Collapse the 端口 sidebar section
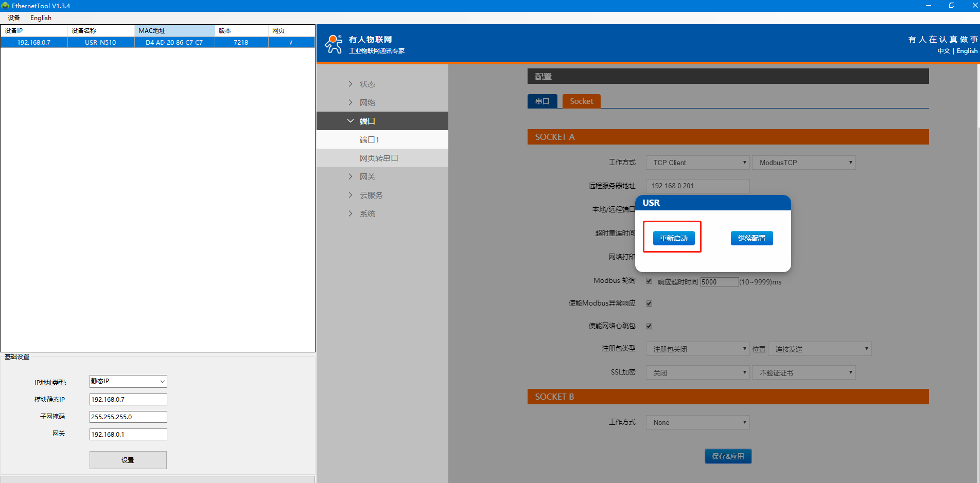 pos(367,121)
